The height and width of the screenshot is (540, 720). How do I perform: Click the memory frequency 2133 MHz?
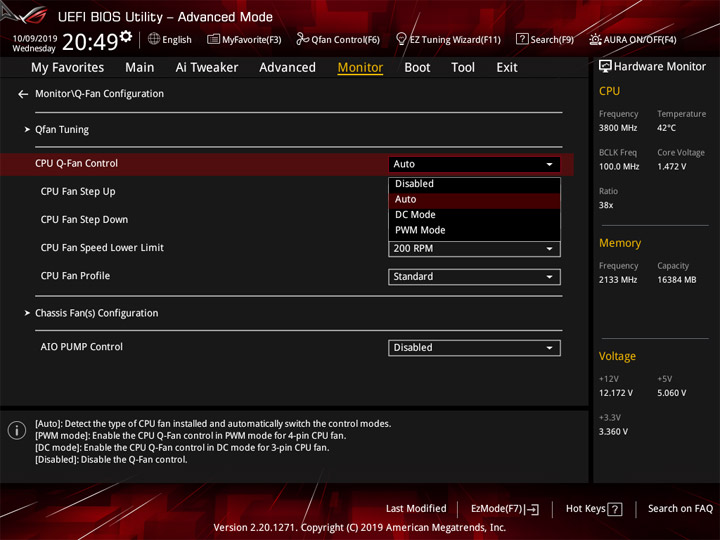618,280
